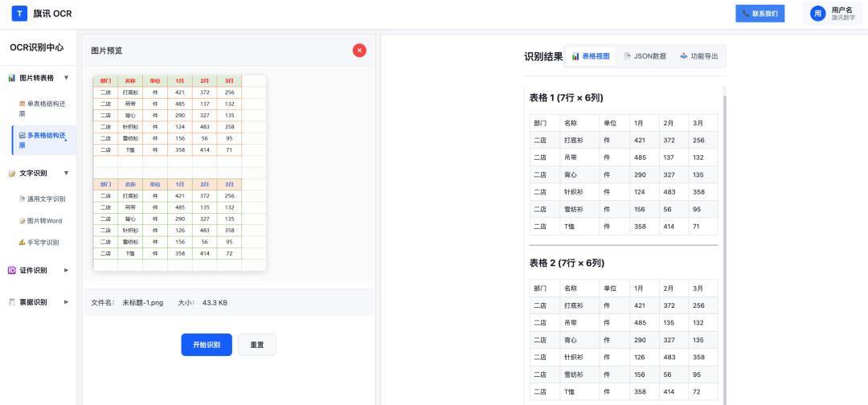Click the user avatar icon

click(x=817, y=14)
